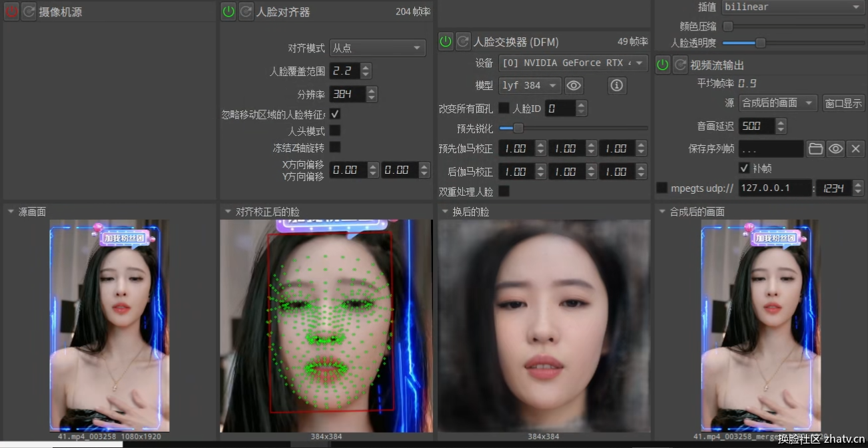The width and height of the screenshot is (868, 448).
Task: Click the face swapper '49 帧率' readout
Action: coord(633,41)
